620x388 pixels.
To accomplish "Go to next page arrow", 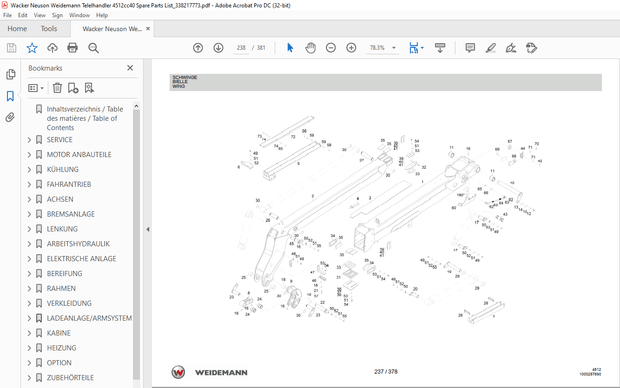I will [218, 48].
